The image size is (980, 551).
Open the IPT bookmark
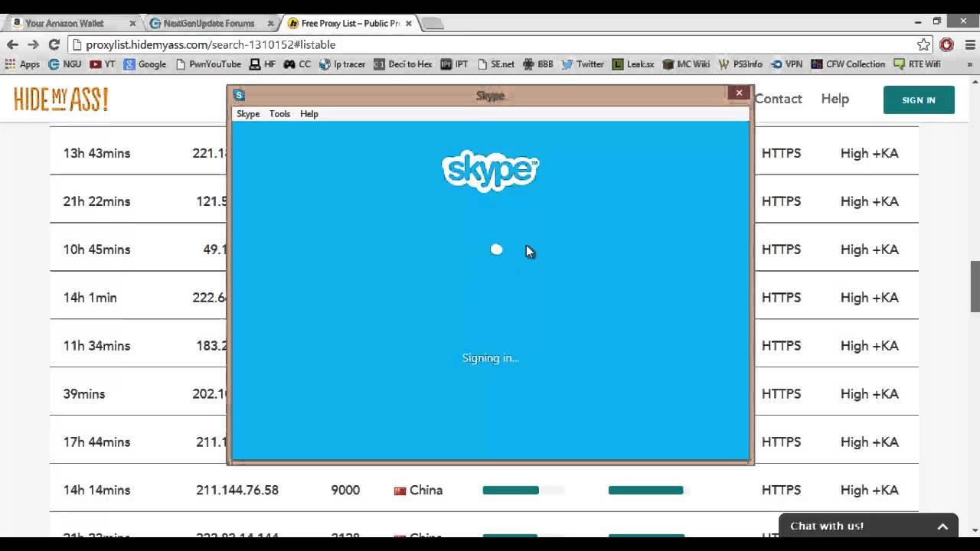pyautogui.click(x=454, y=64)
